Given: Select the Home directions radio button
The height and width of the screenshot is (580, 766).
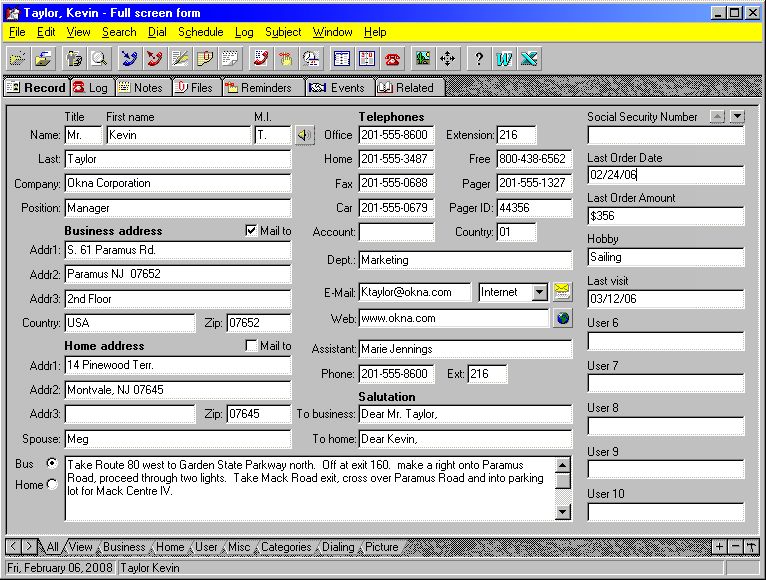Looking at the screenshot, I should (x=52, y=484).
